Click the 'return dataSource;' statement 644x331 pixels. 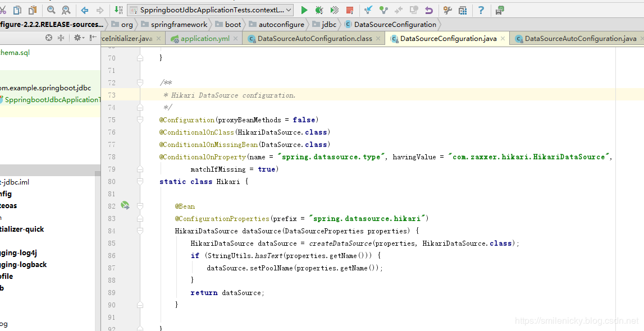point(227,292)
